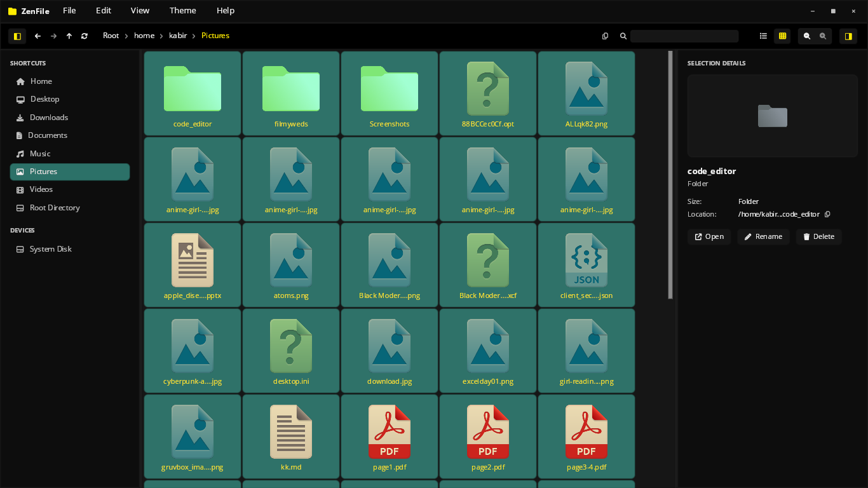Viewport: 868px width, 488px height.
Task: Switch to grid view
Action: pyautogui.click(x=782, y=36)
